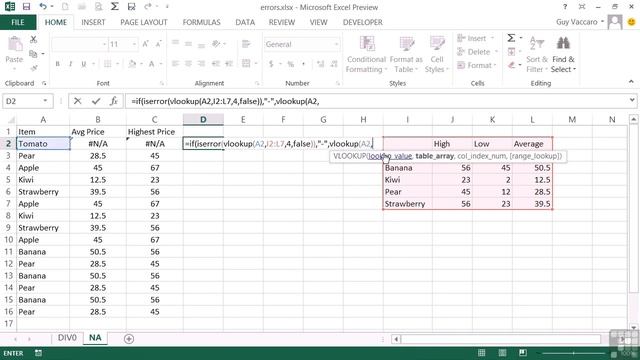Image resolution: width=640 pixels, height=360 pixels.
Task: Switch to the INSERT ribbon tab
Action: point(93,22)
